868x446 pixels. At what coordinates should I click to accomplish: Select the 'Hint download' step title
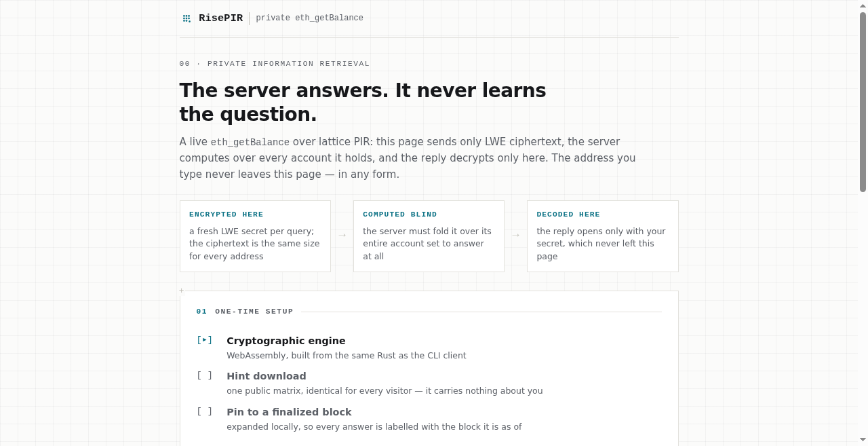coord(267,376)
